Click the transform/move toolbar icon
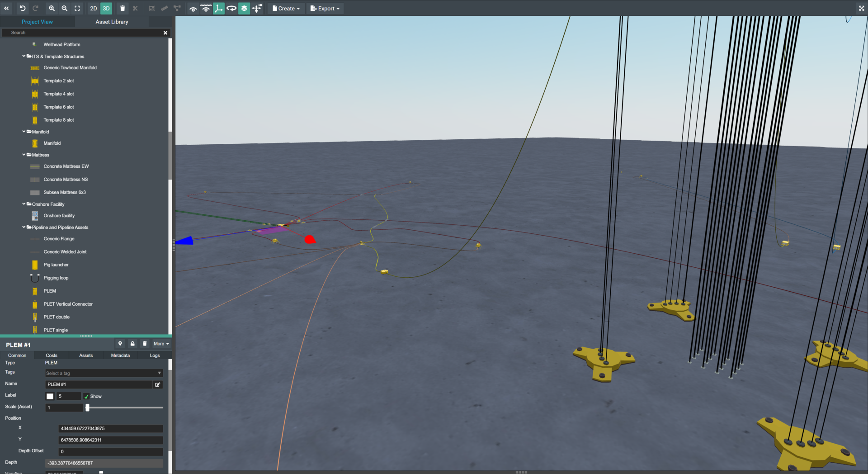Screen dimensions: 868x474 [257, 8]
